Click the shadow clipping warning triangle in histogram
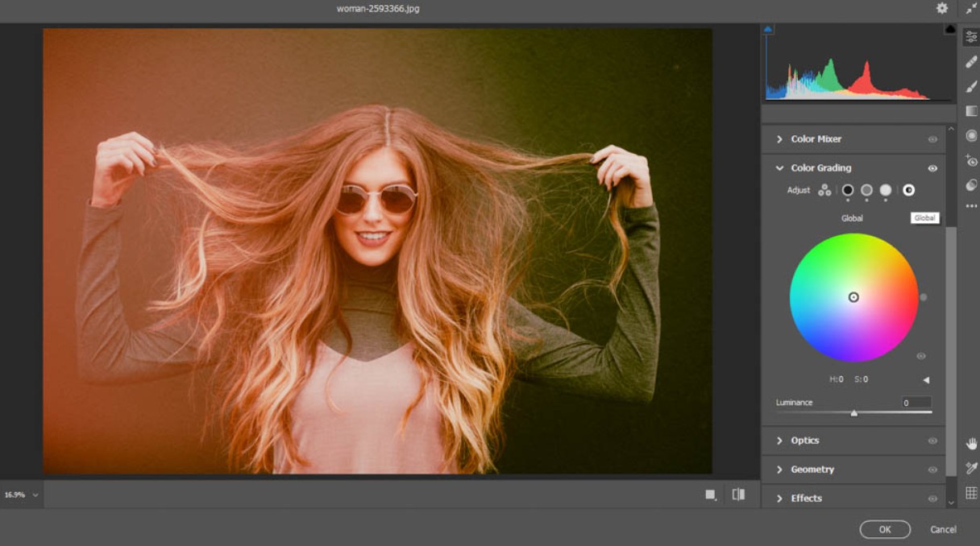 click(x=767, y=29)
